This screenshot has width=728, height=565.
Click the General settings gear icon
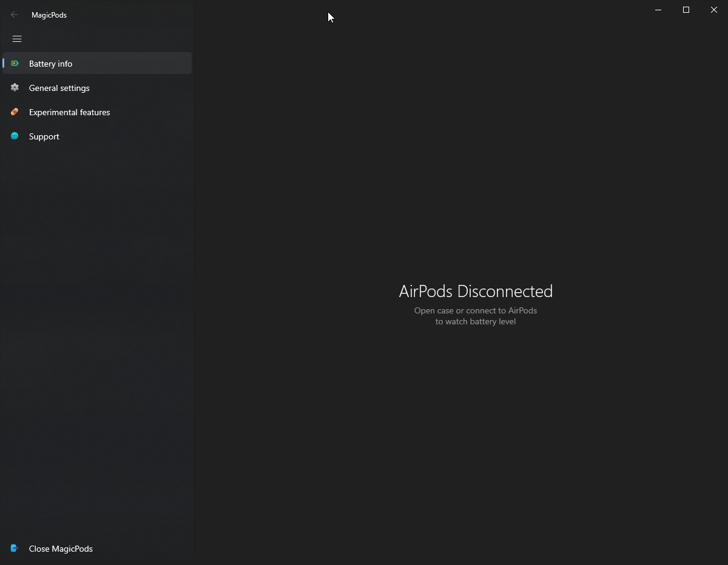pyautogui.click(x=14, y=87)
